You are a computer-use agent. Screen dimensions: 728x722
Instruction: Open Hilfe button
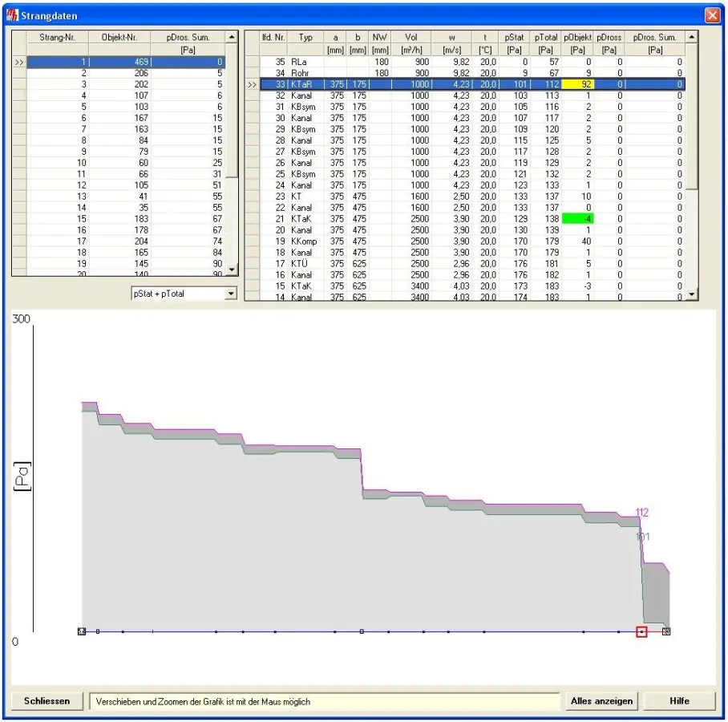point(679,700)
